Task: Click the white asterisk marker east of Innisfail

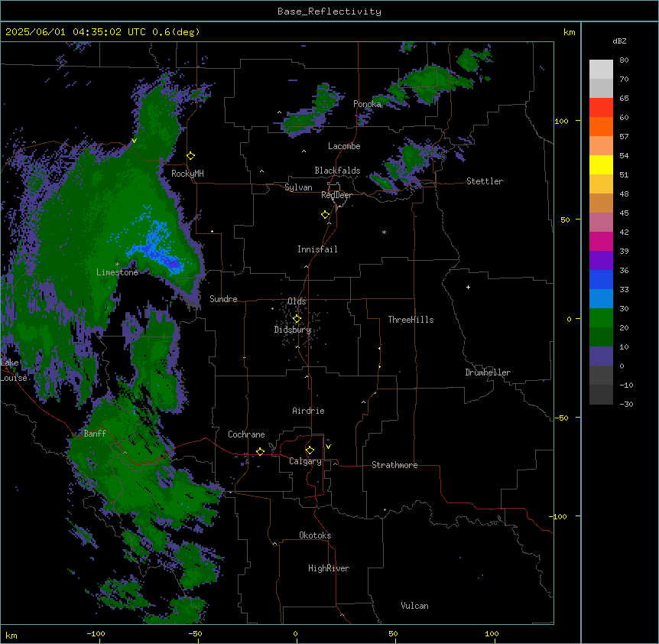Action: (x=384, y=233)
